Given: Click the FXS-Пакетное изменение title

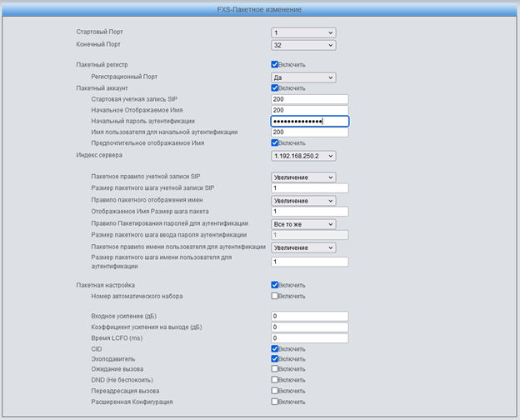Looking at the screenshot, I should coord(259,10).
